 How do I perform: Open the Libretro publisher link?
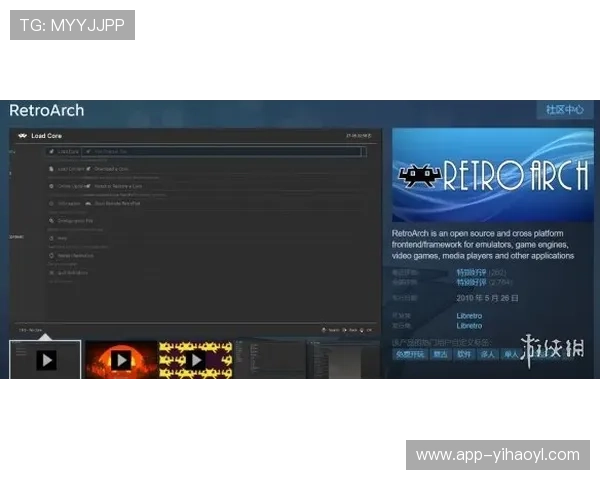(469, 326)
